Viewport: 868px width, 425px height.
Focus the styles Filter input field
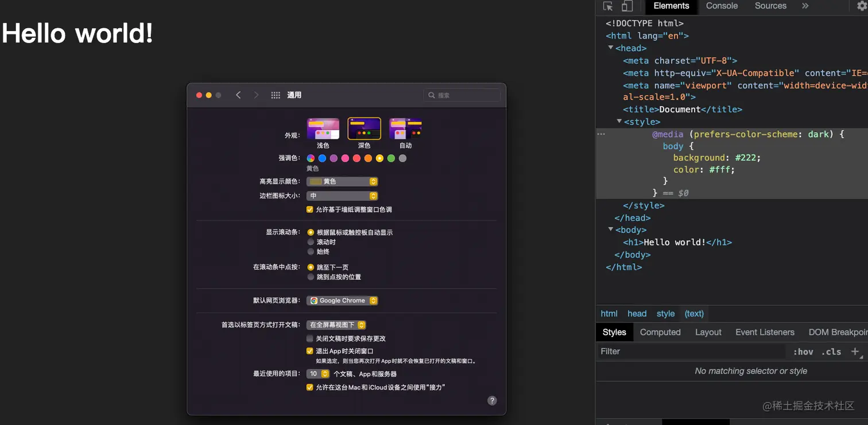[x=691, y=352]
